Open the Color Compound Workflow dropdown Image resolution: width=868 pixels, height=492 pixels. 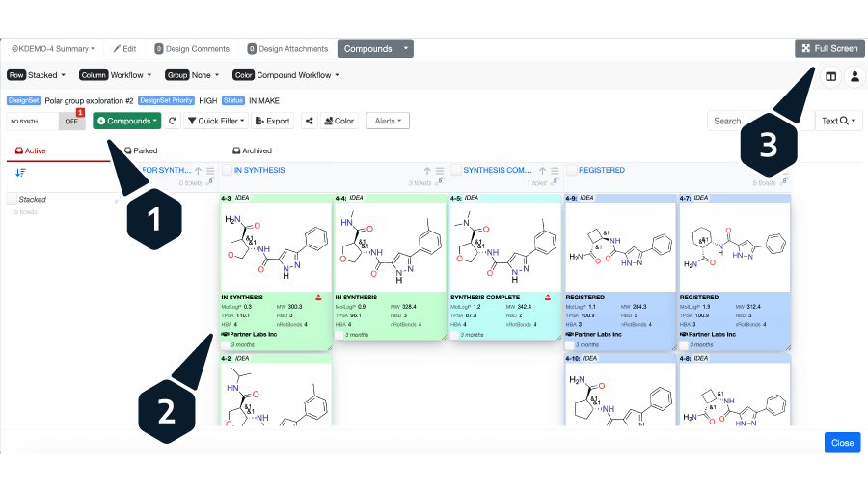(286, 75)
